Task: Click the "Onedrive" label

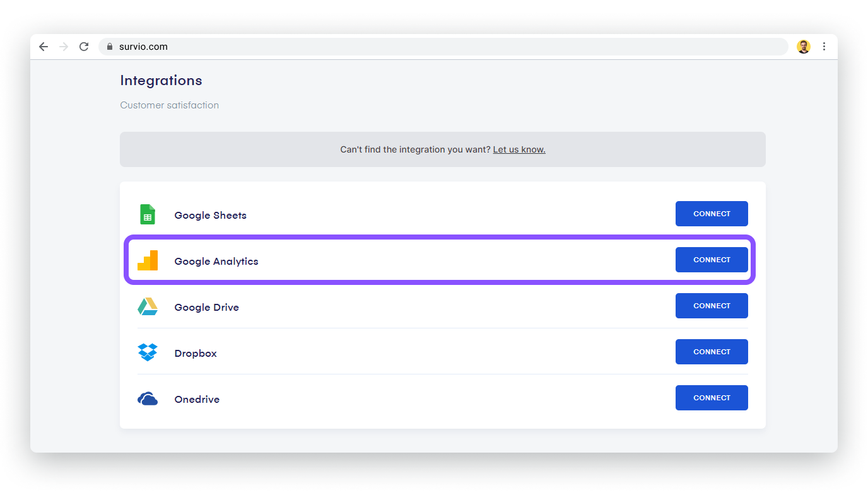Action: pyautogui.click(x=197, y=399)
